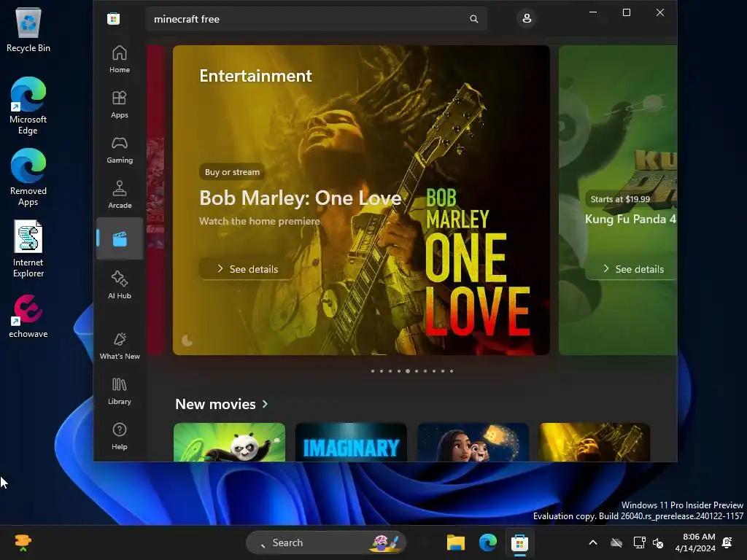Viewport: 747px width, 560px height.
Task: Show hidden system tray icons chevron
Action: tap(593, 542)
